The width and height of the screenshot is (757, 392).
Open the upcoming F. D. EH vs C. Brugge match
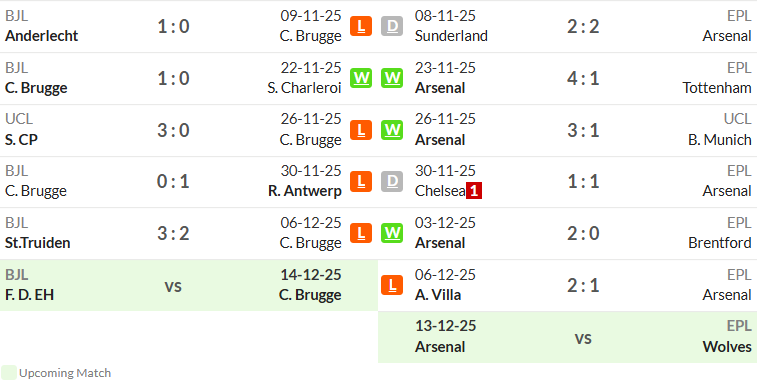point(189,285)
